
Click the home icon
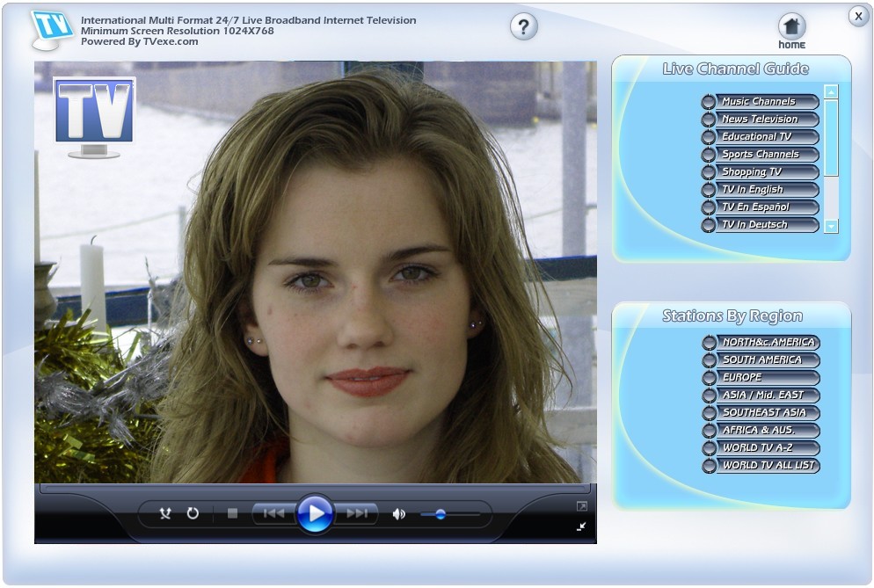click(x=790, y=25)
